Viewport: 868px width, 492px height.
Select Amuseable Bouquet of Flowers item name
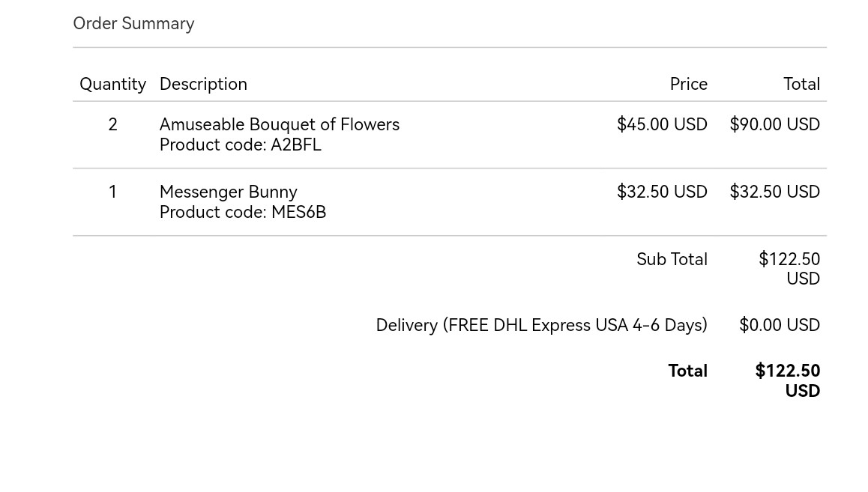pyautogui.click(x=279, y=124)
